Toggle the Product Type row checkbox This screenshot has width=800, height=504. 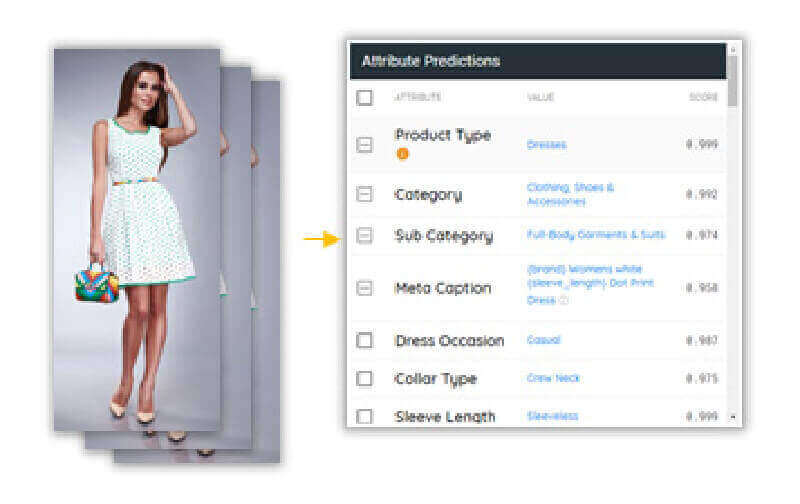364,145
